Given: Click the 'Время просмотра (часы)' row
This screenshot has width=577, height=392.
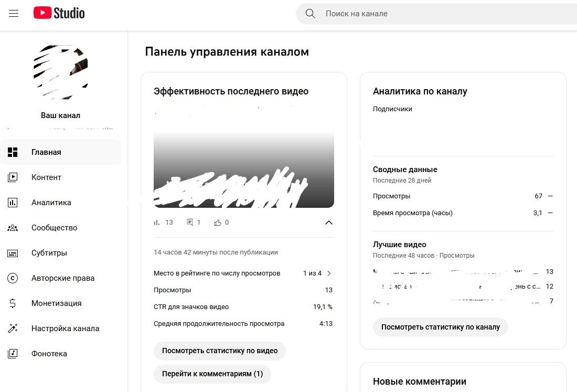Looking at the screenshot, I should [x=463, y=213].
